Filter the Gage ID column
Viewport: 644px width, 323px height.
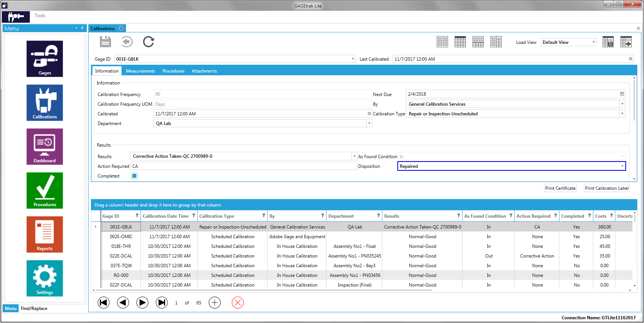click(137, 215)
